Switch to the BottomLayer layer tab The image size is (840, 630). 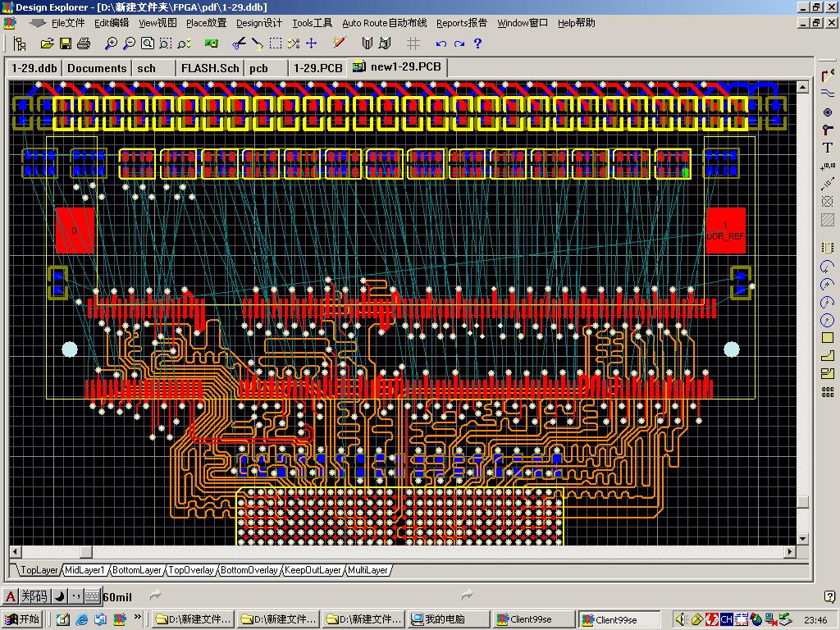[137, 570]
